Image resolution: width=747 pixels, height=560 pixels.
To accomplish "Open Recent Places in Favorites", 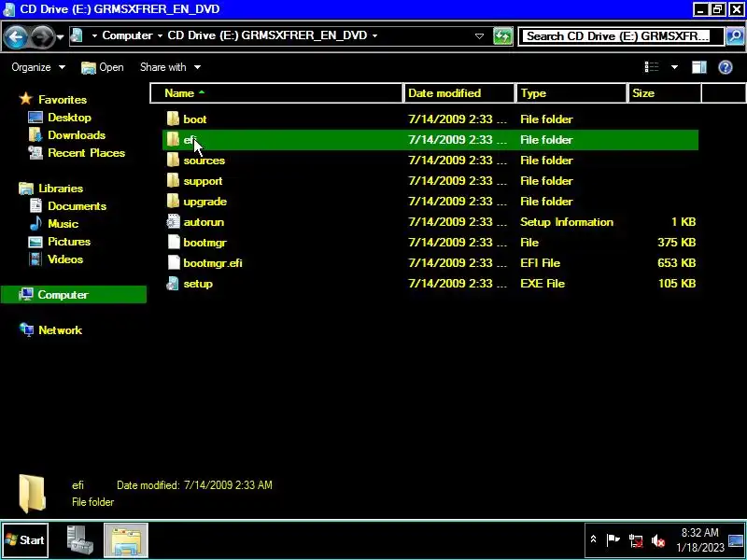I will click(86, 153).
